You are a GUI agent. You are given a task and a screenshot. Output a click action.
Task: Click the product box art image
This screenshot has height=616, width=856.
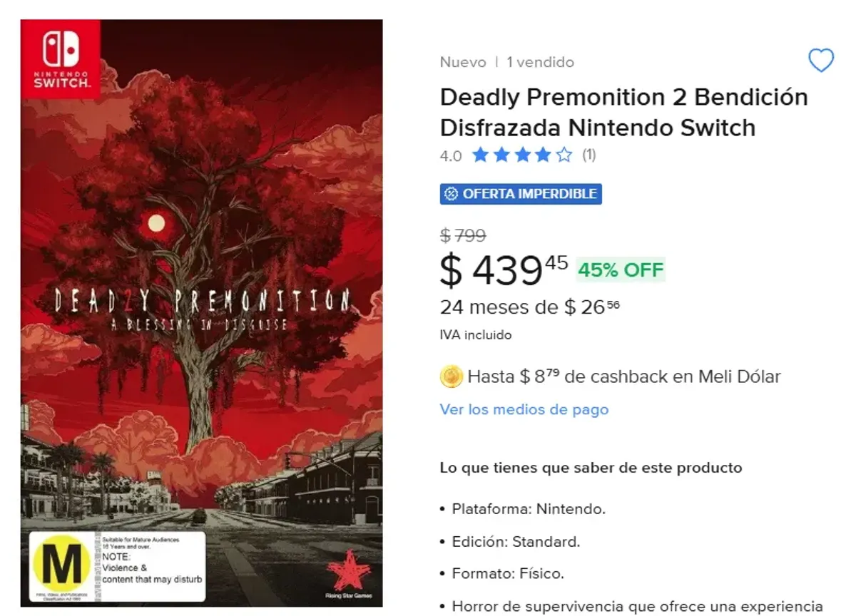point(202,308)
